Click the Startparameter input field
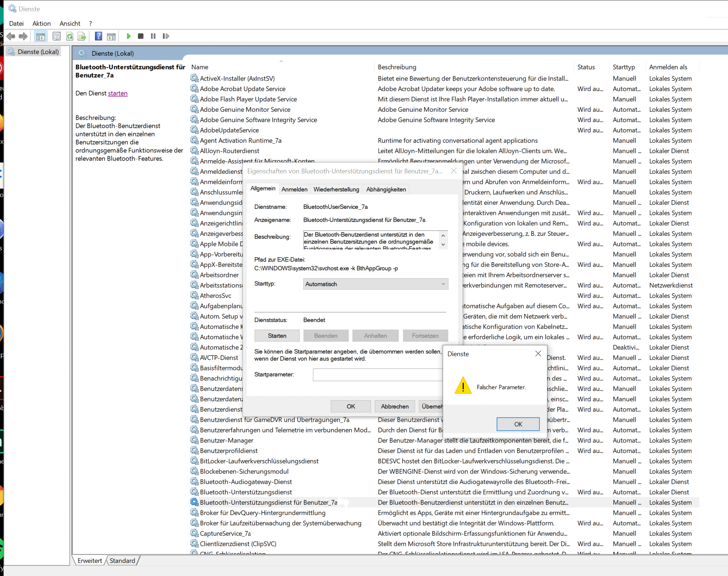 pos(378,375)
